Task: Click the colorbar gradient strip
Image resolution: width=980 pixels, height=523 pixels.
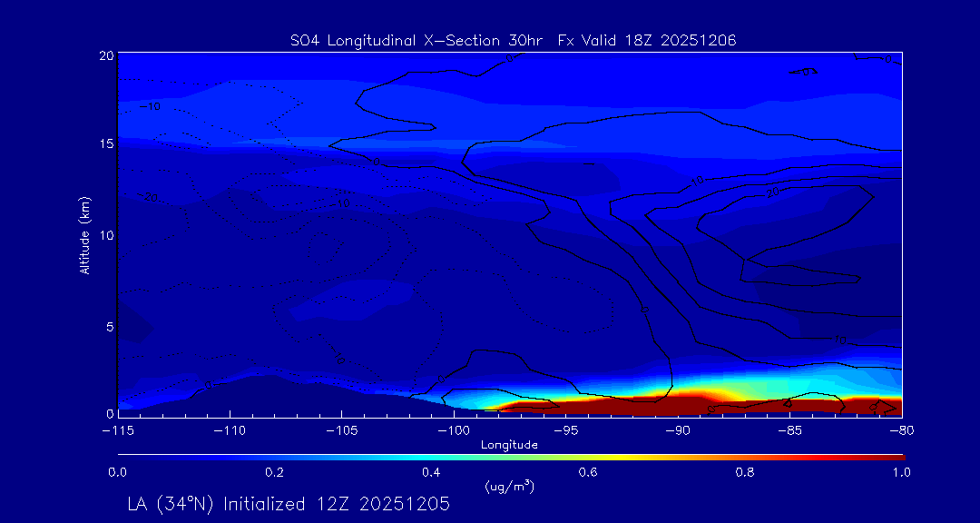Action: [511, 458]
